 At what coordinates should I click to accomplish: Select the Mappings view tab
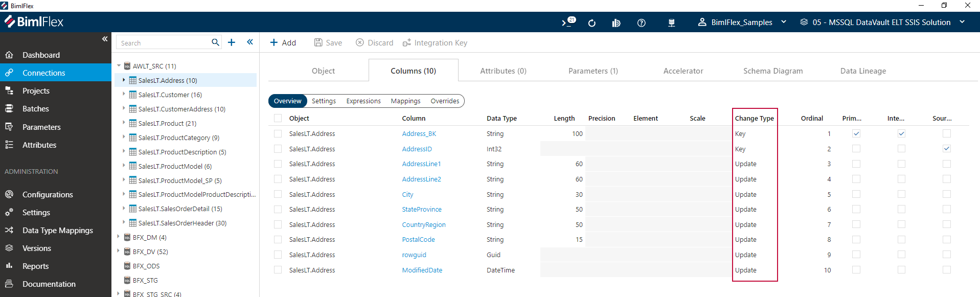pos(405,101)
